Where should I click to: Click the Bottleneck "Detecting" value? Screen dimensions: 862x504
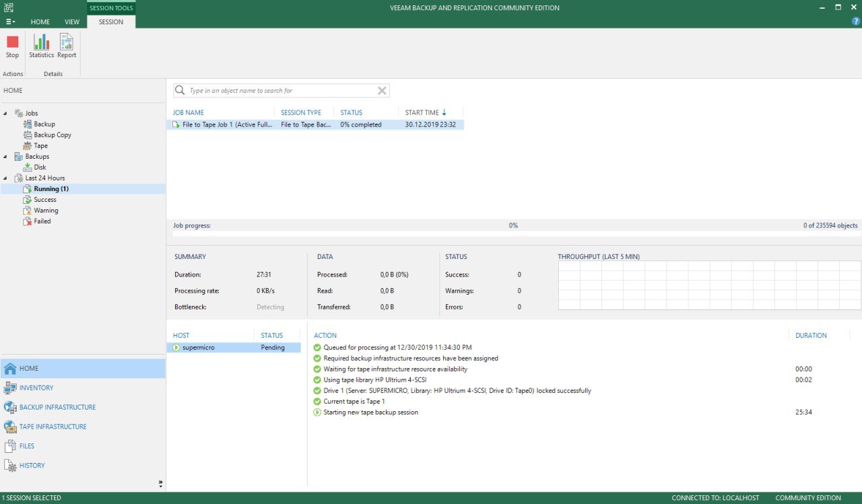[270, 307]
